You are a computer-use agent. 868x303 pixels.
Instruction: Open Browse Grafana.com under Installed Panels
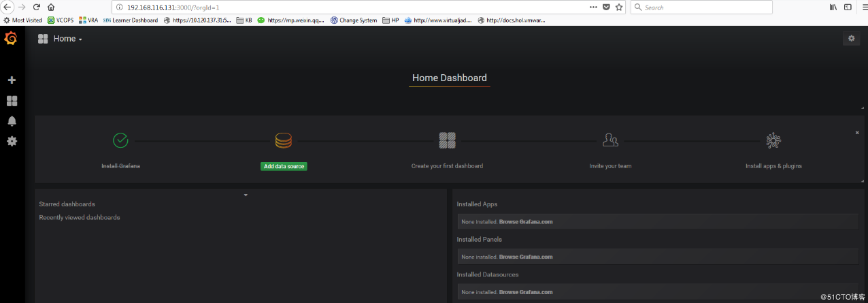pos(526,257)
